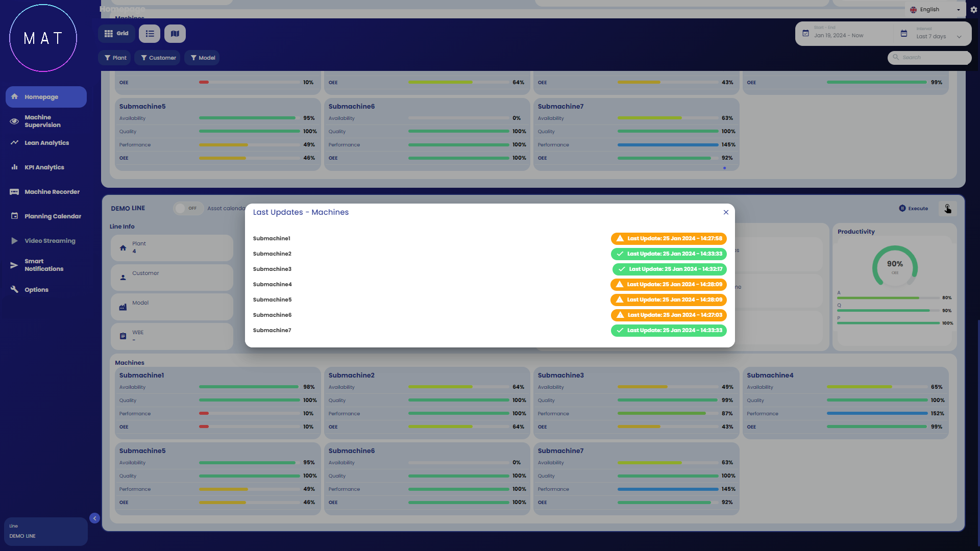980x551 pixels.
Task: Open the English language dropdown
Action: pos(935,10)
